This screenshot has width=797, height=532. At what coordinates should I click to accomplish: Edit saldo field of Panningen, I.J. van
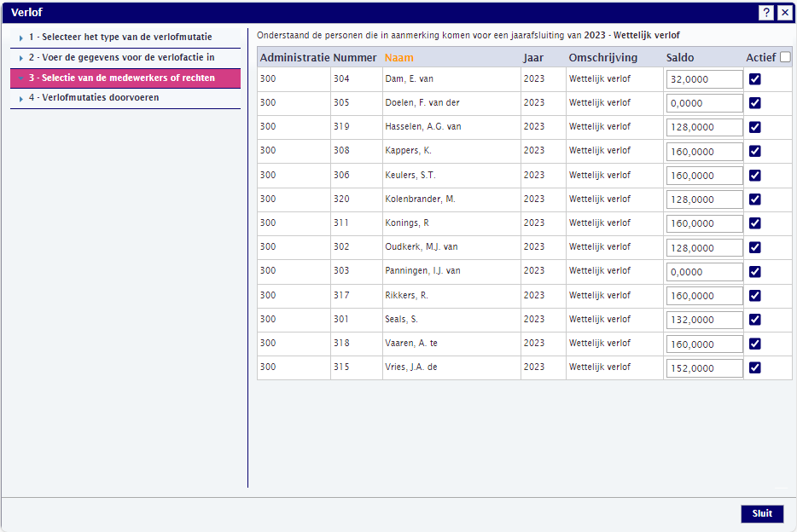[x=705, y=272]
